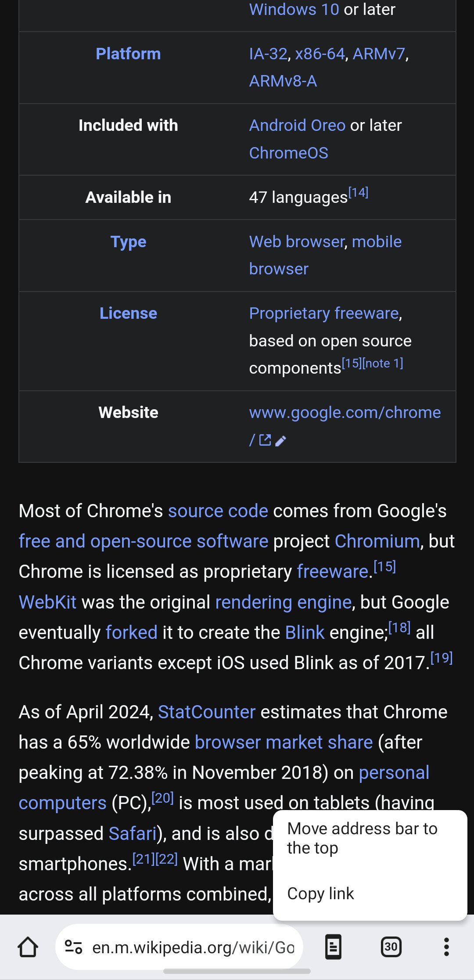474x980 pixels.
Task: Open [note 1] reference in License row
Action: pos(383,363)
